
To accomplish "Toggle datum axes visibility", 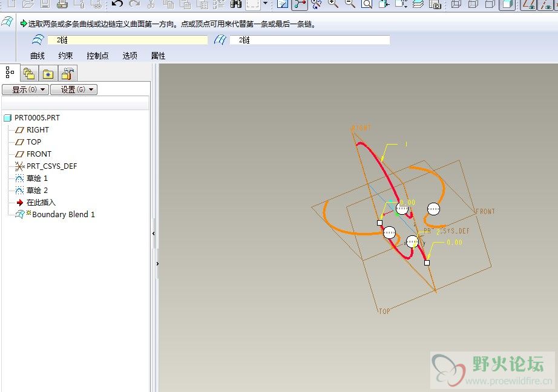I will 545,4.
